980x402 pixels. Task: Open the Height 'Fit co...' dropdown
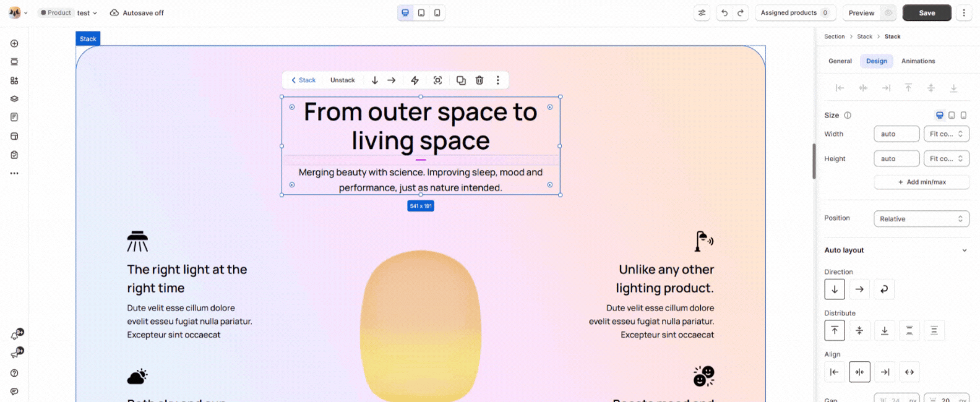(946, 159)
